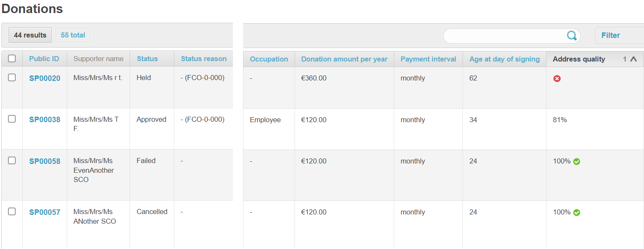
Task: Tick the checkbox for SP00057
Action: pyautogui.click(x=12, y=211)
